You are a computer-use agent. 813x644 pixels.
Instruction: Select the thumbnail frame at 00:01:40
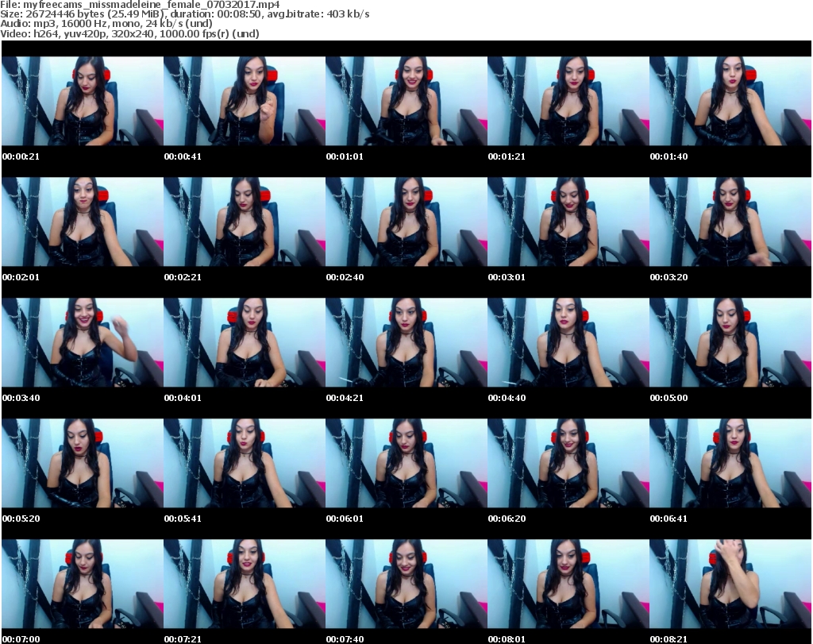730,101
